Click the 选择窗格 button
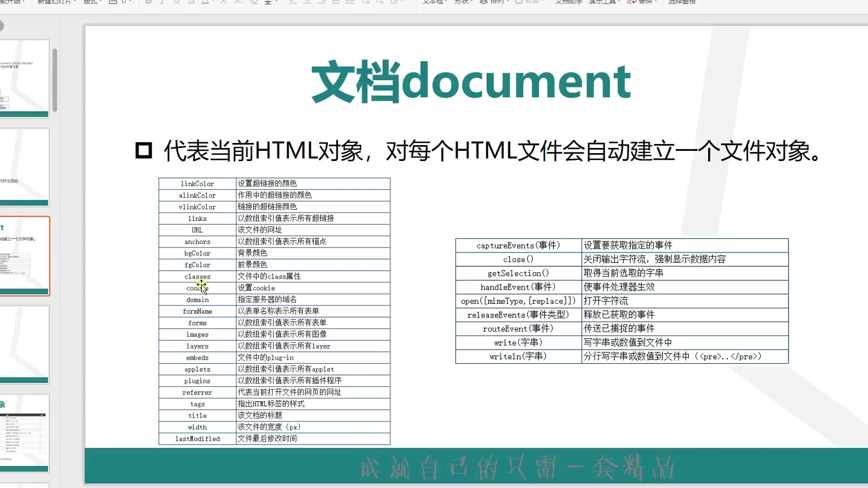The image size is (868, 488). 682,2
